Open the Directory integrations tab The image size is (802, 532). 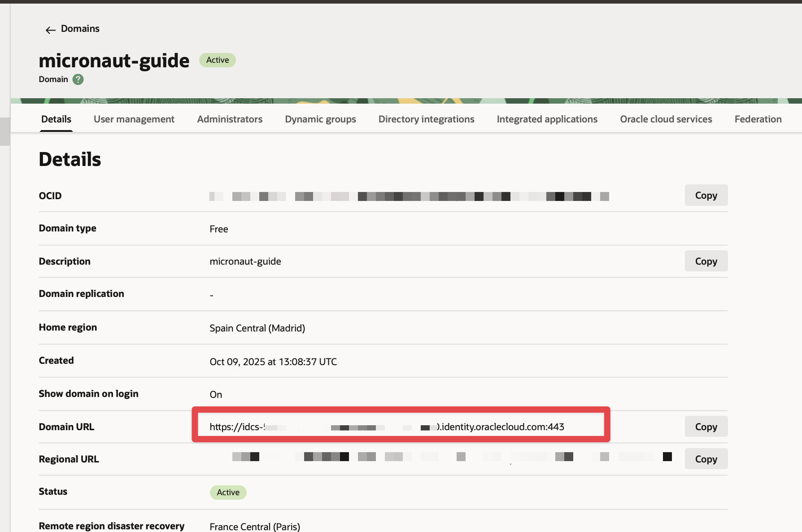(x=426, y=119)
